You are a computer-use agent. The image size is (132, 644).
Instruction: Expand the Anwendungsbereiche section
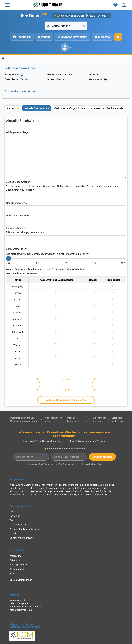(x=20, y=91)
